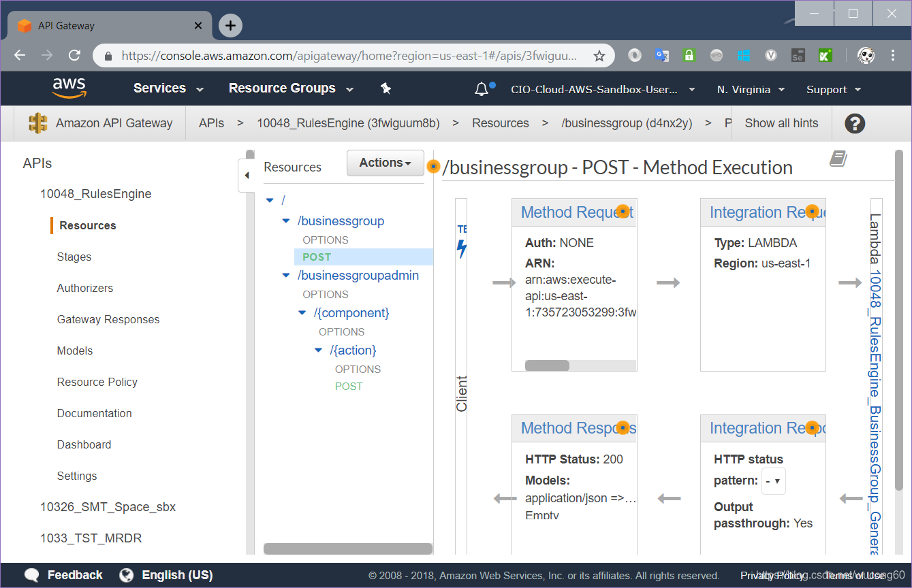Reload the page with refresh icon
Viewport: 912px width, 588px height.
tap(75, 56)
